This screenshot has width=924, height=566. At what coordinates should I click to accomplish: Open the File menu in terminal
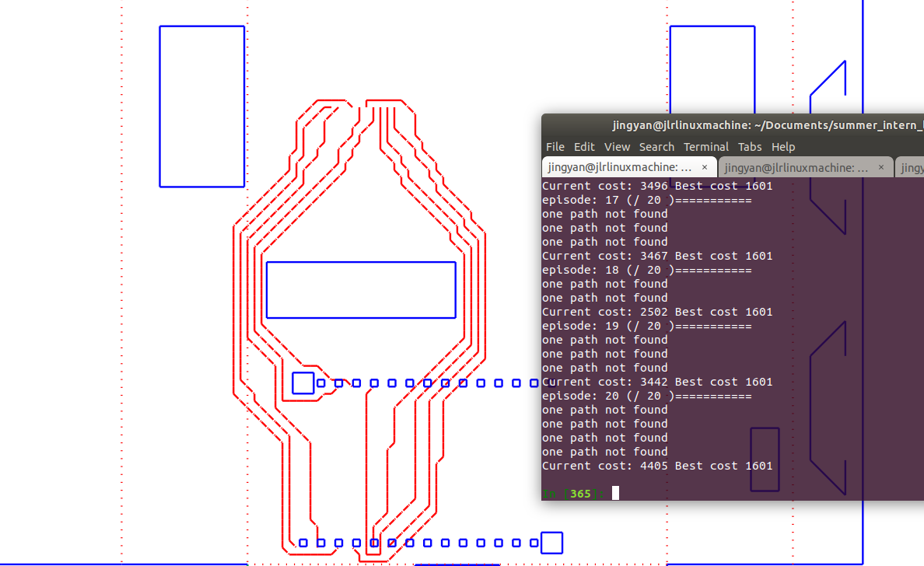(x=555, y=147)
